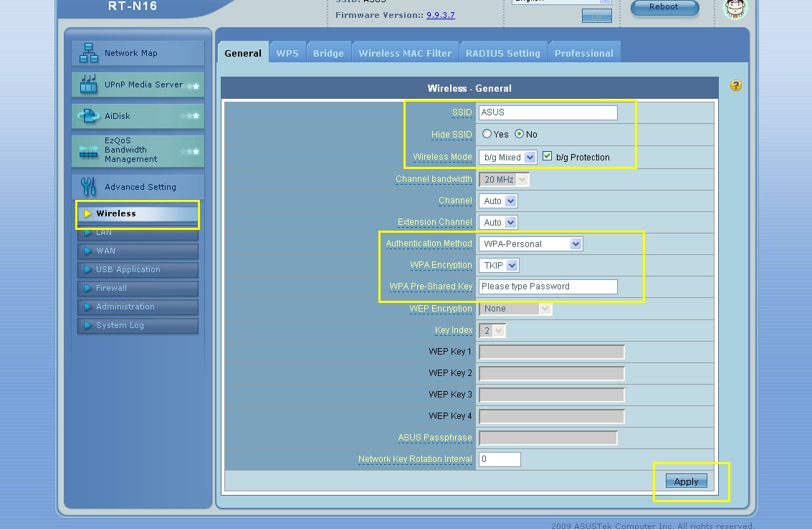Click the Firewall menu arrow icon
Viewport: 812px width, 530px height.
coord(87,288)
